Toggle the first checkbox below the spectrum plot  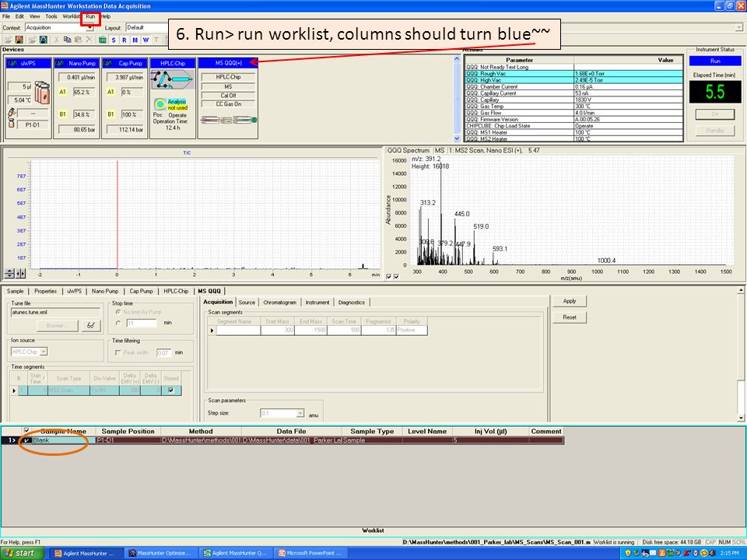point(389,277)
